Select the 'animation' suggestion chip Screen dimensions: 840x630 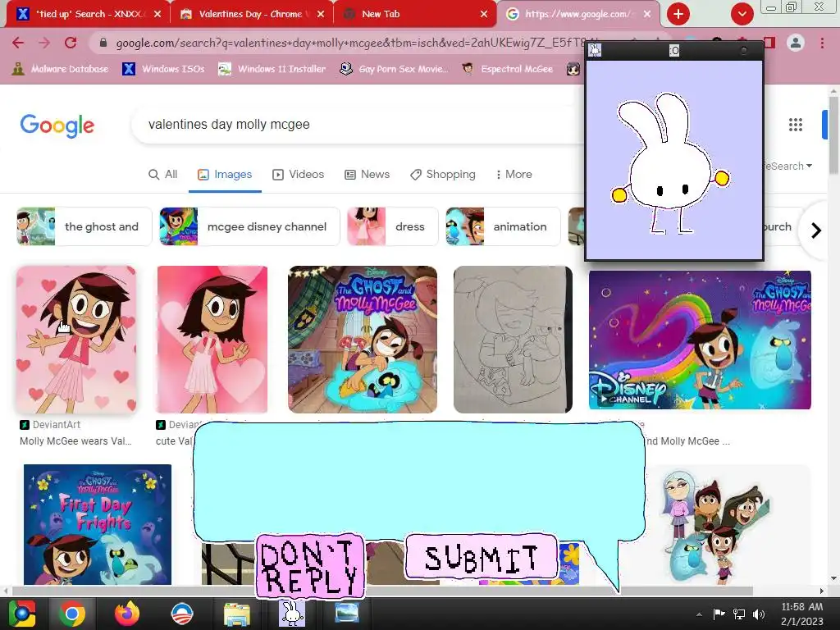pos(503,226)
